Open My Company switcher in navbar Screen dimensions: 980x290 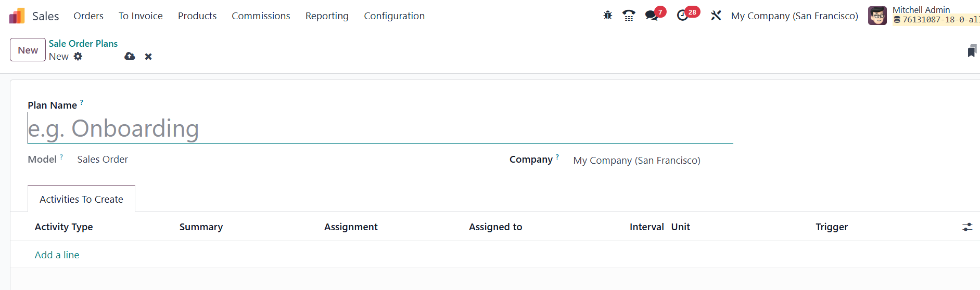pos(794,16)
